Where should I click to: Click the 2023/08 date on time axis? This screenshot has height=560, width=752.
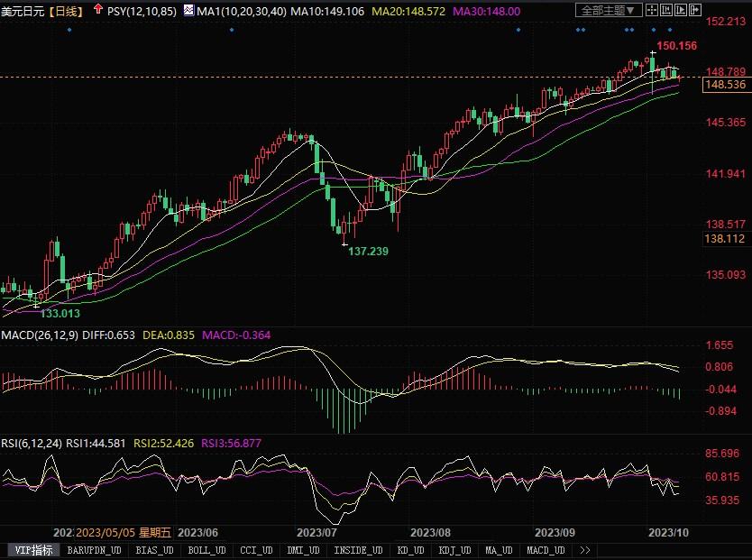click(428, 532)
